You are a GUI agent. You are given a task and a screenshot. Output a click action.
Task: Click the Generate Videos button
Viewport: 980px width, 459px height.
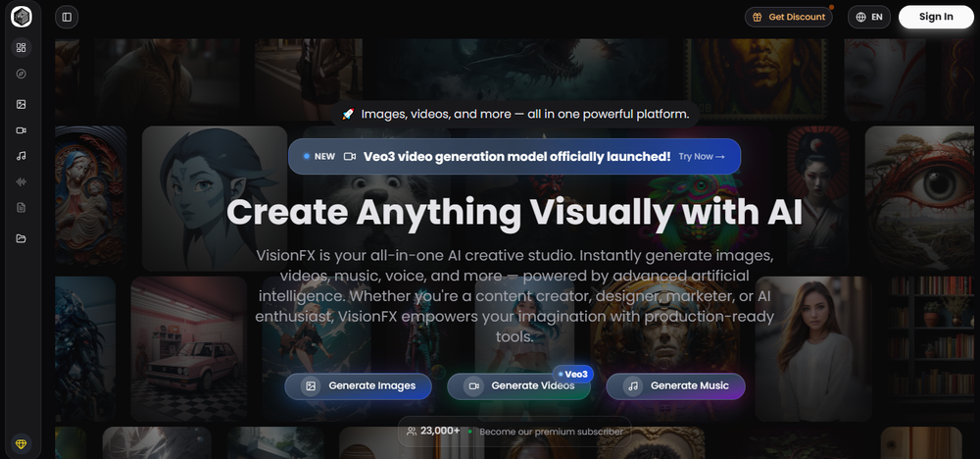click(518, 385)
